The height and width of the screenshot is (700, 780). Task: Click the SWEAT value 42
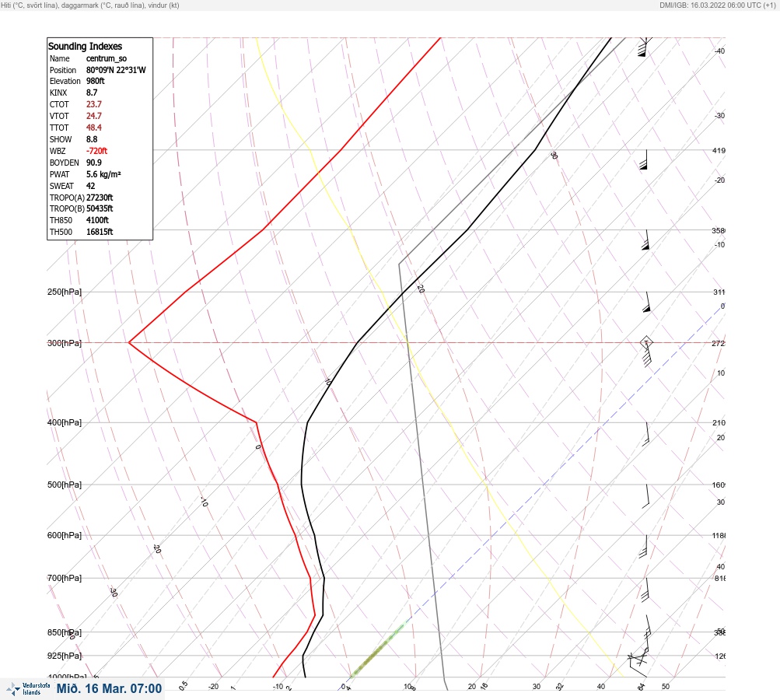[90, 186]
